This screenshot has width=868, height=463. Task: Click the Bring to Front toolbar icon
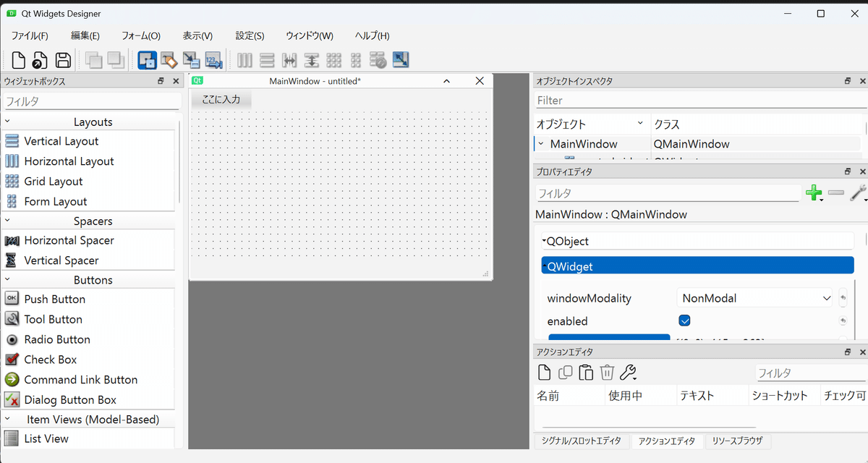point(116,60)
